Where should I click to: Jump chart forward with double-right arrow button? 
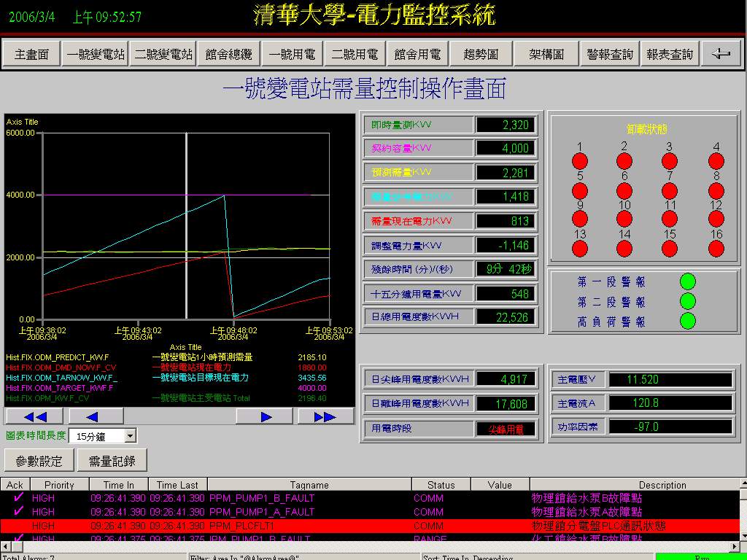325,416
